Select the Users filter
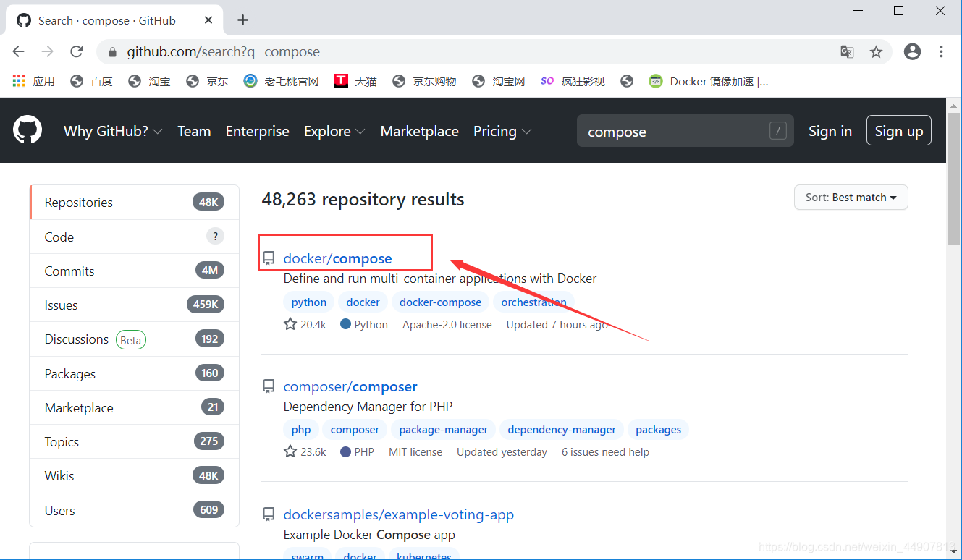The height and width of the screenshot is (560, 962). coord(134,510)
